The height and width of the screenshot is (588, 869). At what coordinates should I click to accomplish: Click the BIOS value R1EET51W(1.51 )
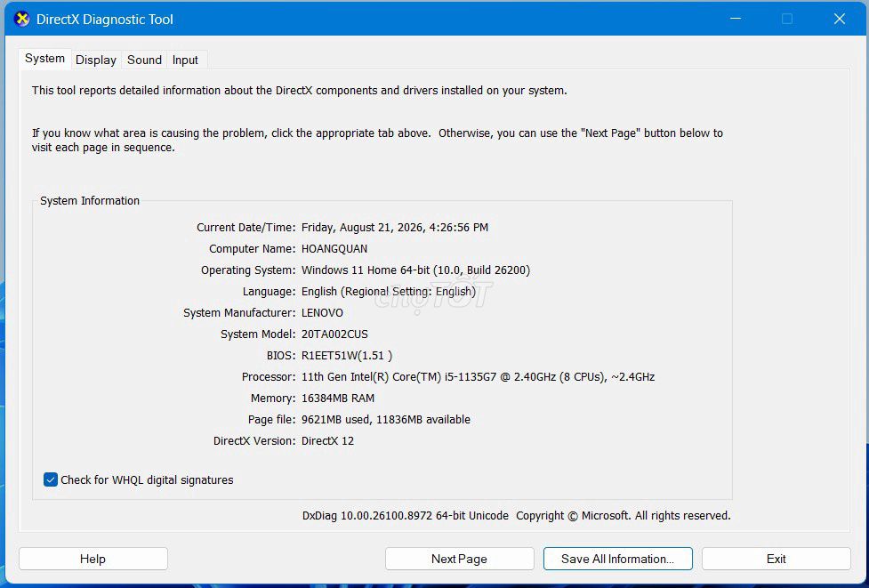[x=347, y=356]
